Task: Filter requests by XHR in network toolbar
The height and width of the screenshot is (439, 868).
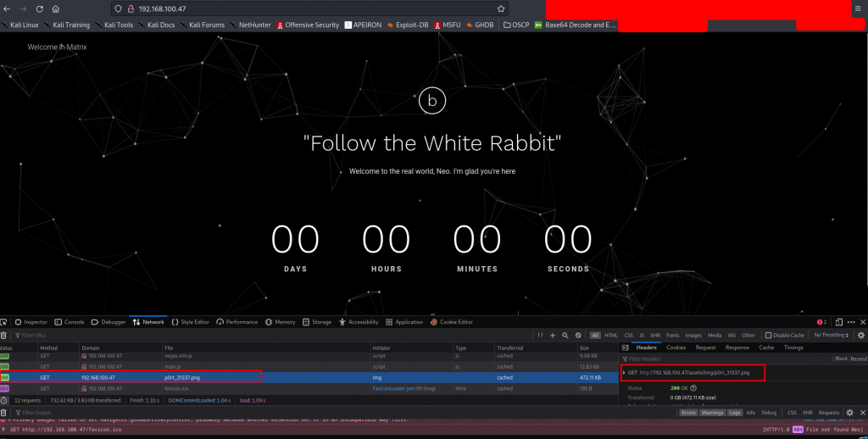Action: (655, 335)
